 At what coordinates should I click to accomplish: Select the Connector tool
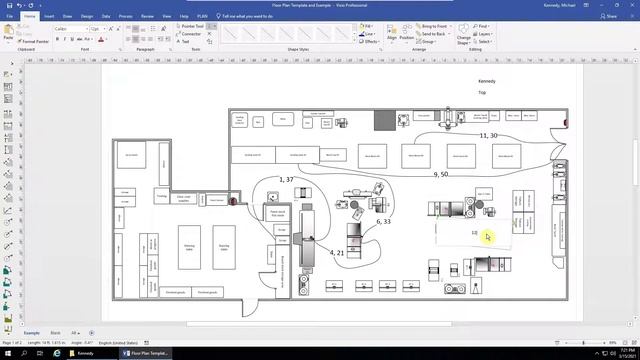tap(189, 34)
